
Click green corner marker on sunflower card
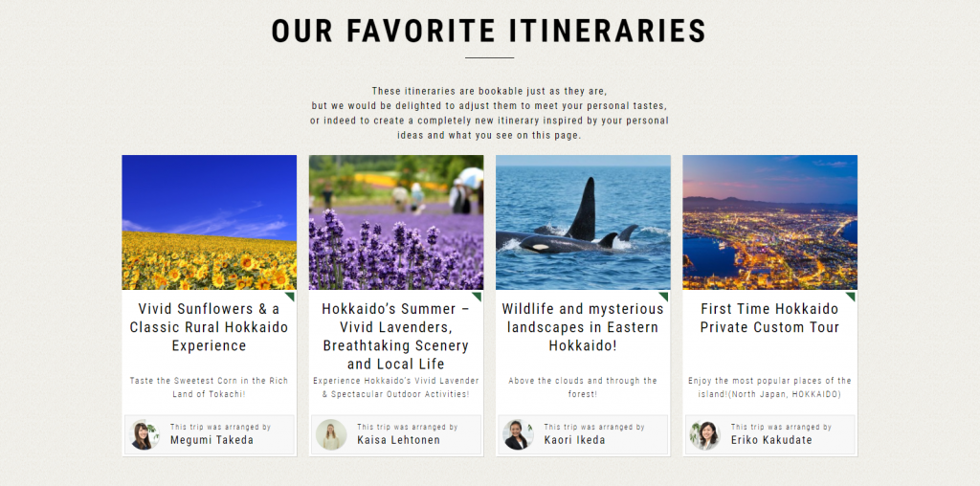[291, 296]
